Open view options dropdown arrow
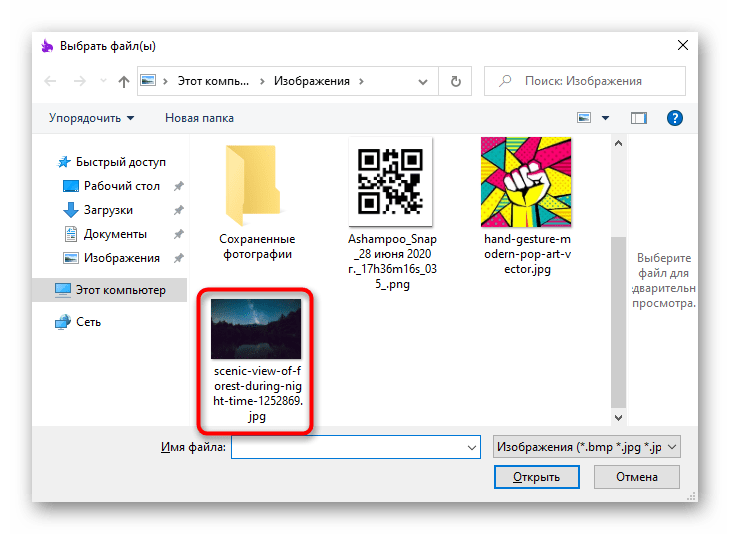Screen dimensions: 730x534 tap(605, 118)
